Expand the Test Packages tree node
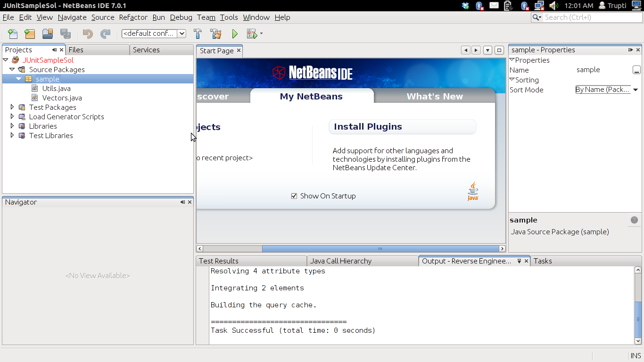Screen dimensions: 644x362 (x=12, y=107)
